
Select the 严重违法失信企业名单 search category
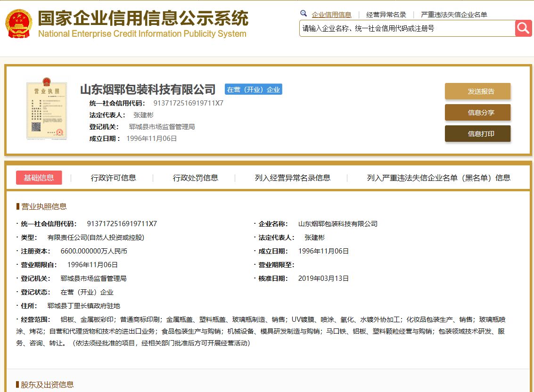tap(454, 15)
